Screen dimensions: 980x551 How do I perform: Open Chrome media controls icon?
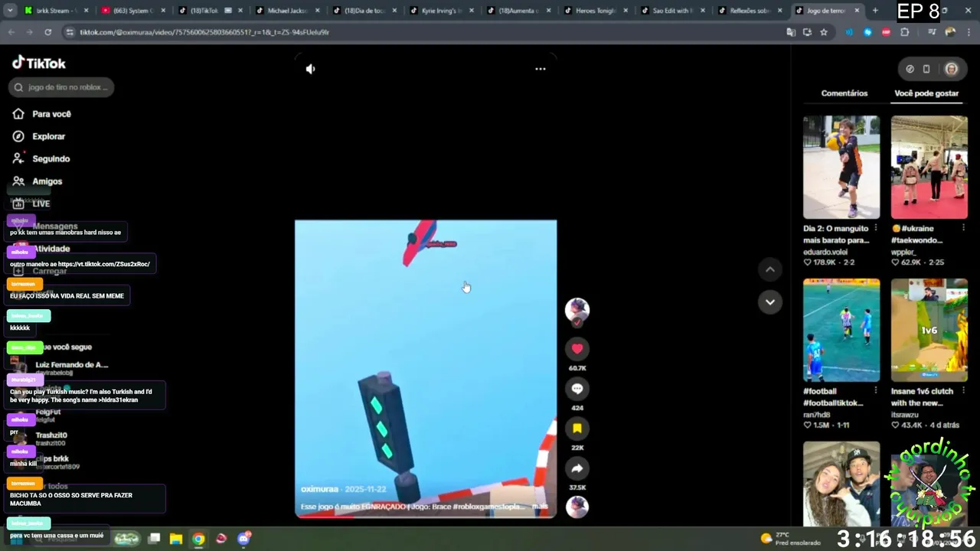pyautogui.click(x=932, y=32)
